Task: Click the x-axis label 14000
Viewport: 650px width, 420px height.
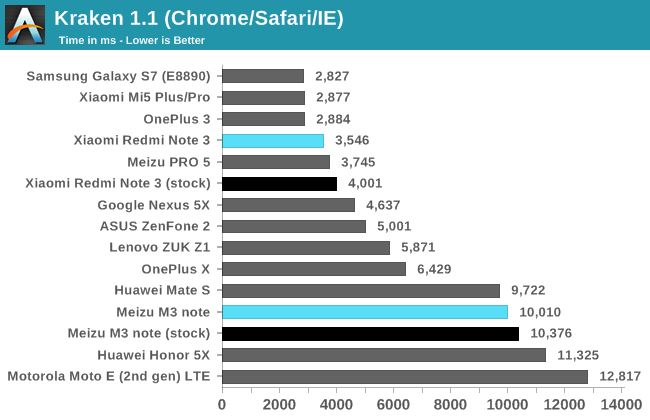Action: (621, 405)
